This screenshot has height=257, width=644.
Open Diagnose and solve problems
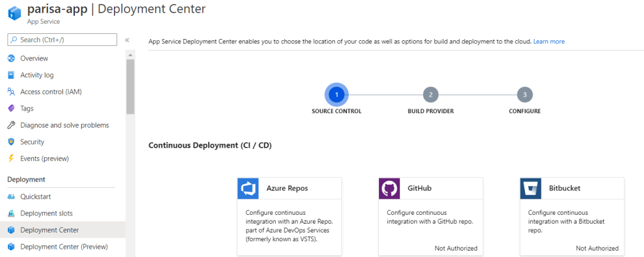64,125
